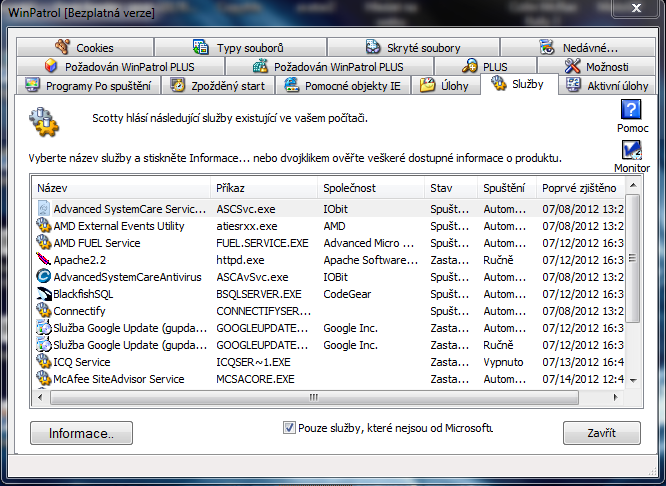Screen dimensions: 666x486
Task: Click the Zpožděný start clock icon
Action: (178, 85)
